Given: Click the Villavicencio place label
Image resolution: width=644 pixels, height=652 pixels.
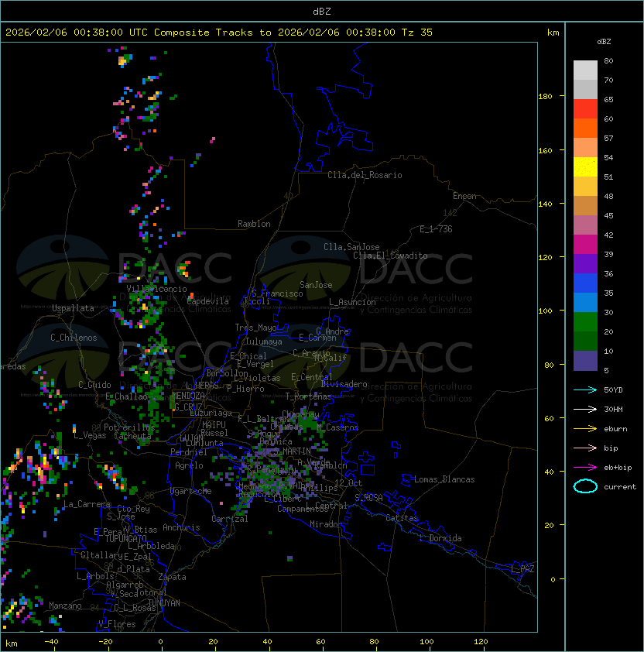Looking at the screenshot, I should (156, 289).
